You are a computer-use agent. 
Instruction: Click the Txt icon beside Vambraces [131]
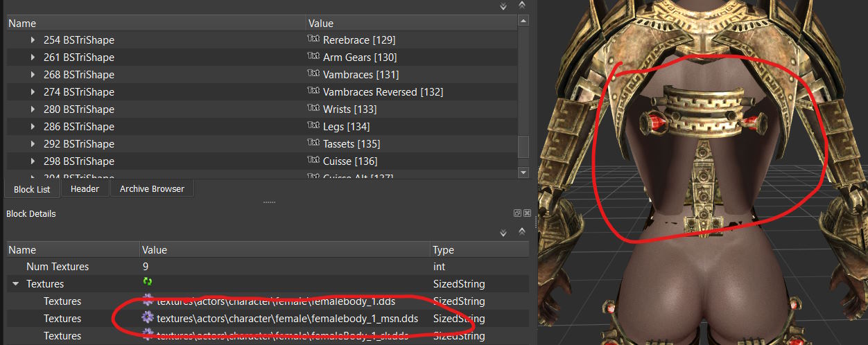tap(313, 74)
